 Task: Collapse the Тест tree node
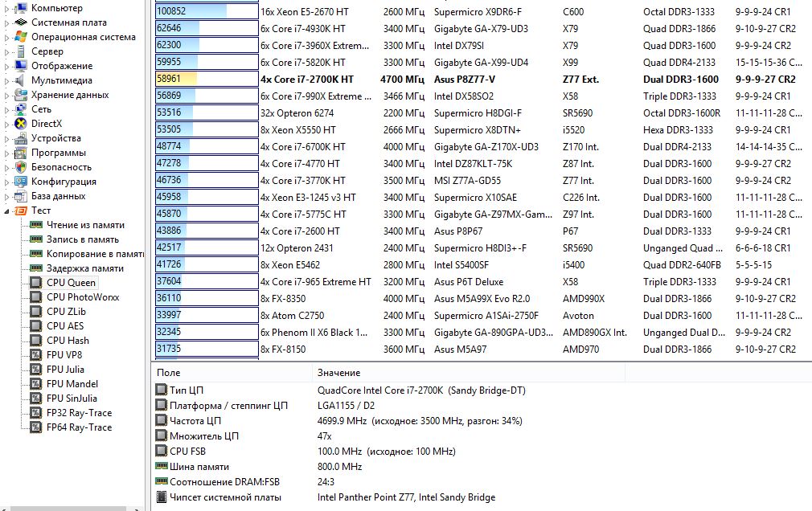[6, 211]
